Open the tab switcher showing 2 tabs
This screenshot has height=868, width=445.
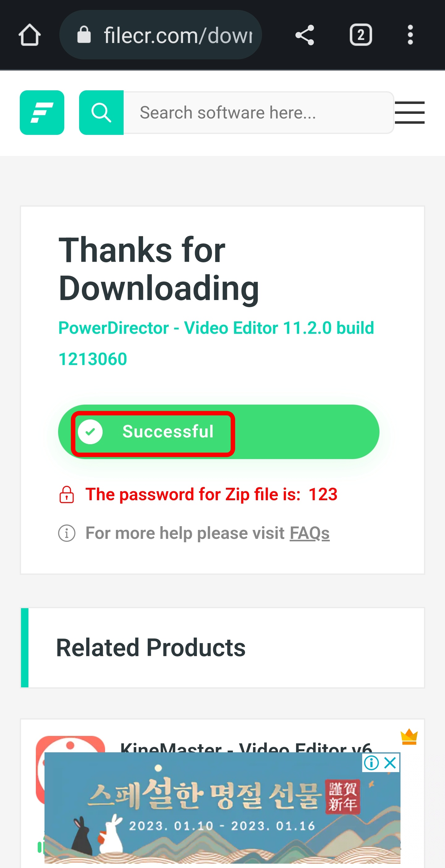click(x=361, y=35)
